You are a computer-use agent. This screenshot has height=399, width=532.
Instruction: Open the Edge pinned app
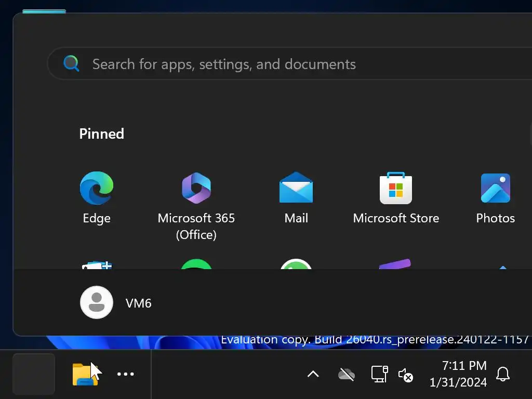96,188
